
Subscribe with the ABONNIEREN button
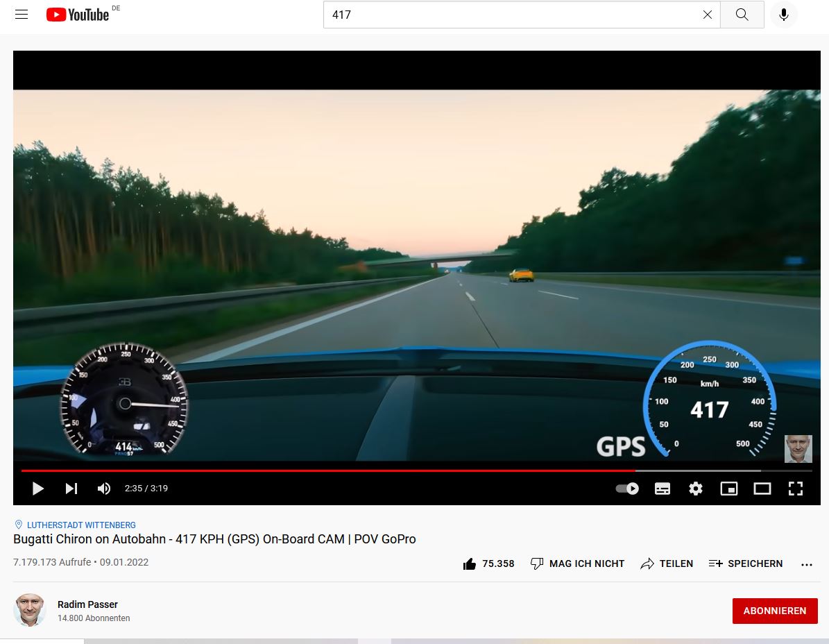pos(775,611)
